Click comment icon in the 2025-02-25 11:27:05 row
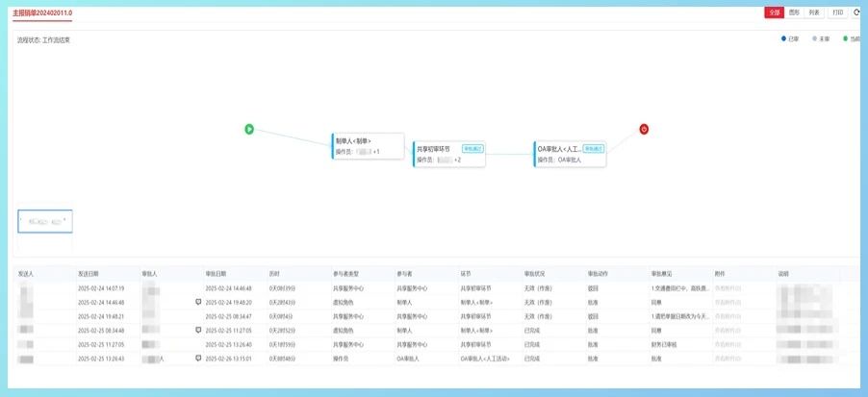This screenshot has width=868, height=397. pos(198,330)
